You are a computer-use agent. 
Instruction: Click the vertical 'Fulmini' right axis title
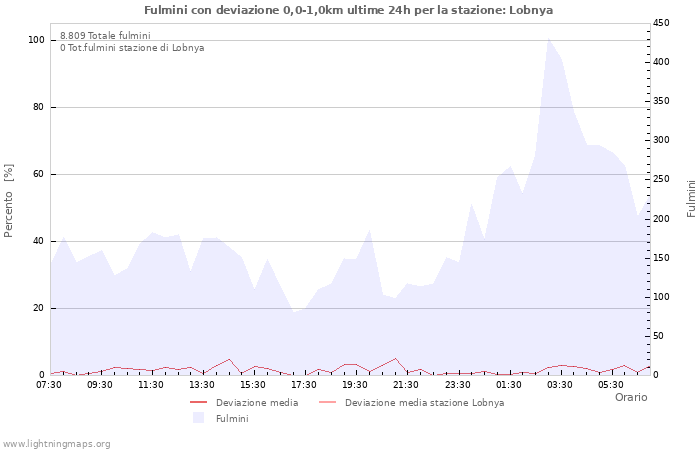point(691,198)
